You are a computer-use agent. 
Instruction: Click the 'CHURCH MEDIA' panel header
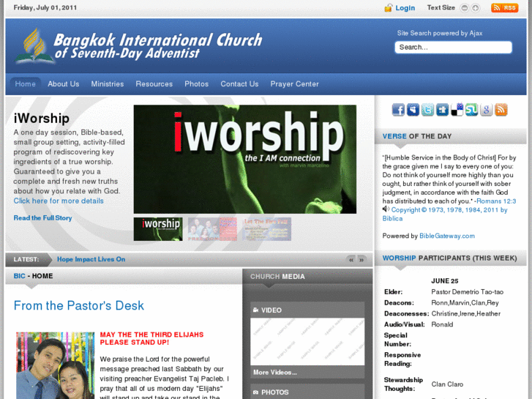click(277, 277)
